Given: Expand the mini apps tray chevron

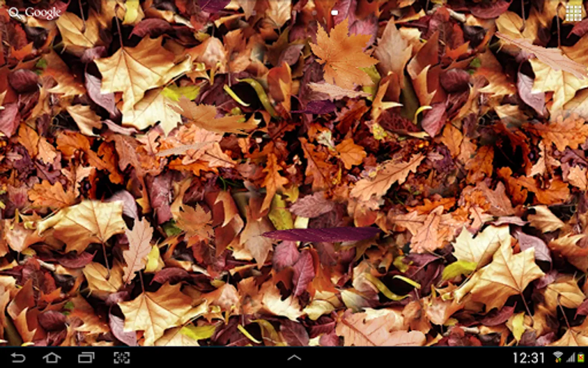Looking at the screenshot, I should point(294,358).
